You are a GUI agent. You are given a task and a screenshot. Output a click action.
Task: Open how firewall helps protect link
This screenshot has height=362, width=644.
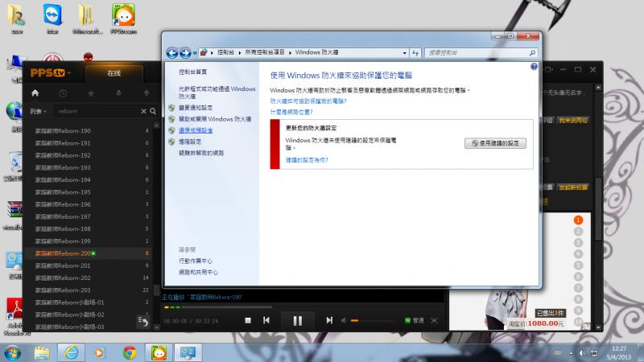click(x=308, y=101)
